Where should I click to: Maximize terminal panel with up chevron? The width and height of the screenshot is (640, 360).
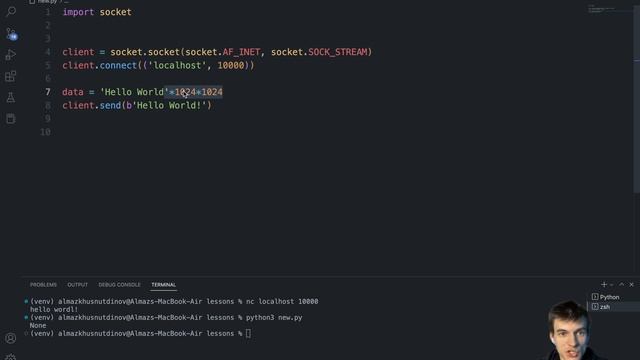(622, 284)
